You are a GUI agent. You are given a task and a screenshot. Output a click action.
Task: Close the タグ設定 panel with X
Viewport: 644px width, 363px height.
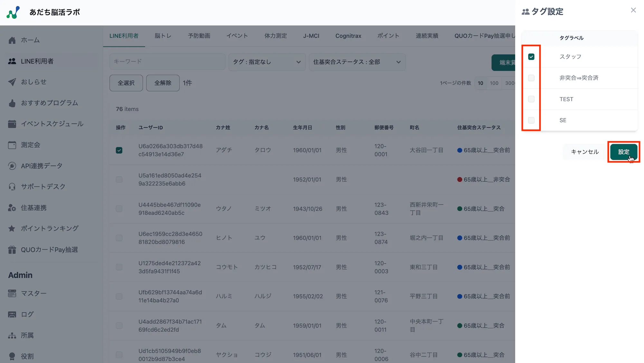tap(633, 10)
